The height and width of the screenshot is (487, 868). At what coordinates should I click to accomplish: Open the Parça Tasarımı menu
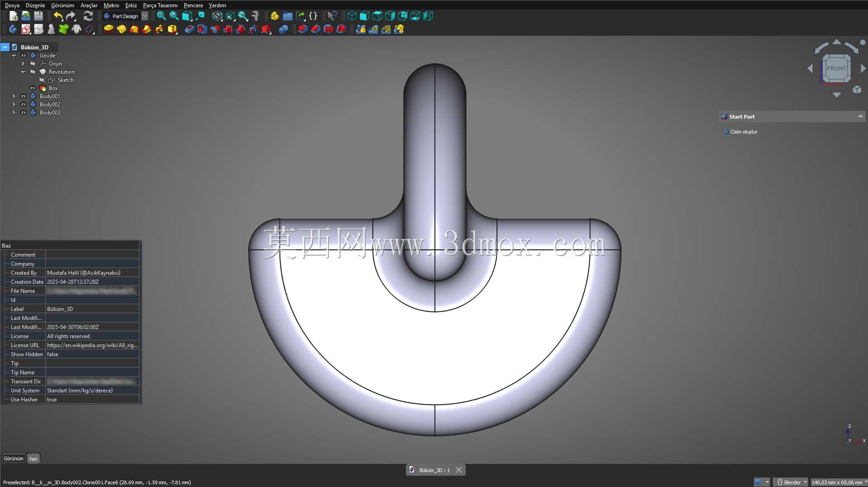(x=160, y=5)
